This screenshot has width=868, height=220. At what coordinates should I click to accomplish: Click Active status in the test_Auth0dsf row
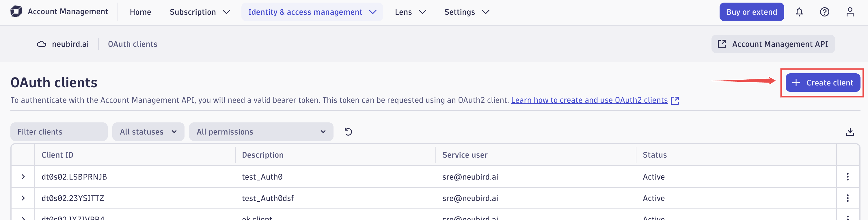[x=653, y=198]
